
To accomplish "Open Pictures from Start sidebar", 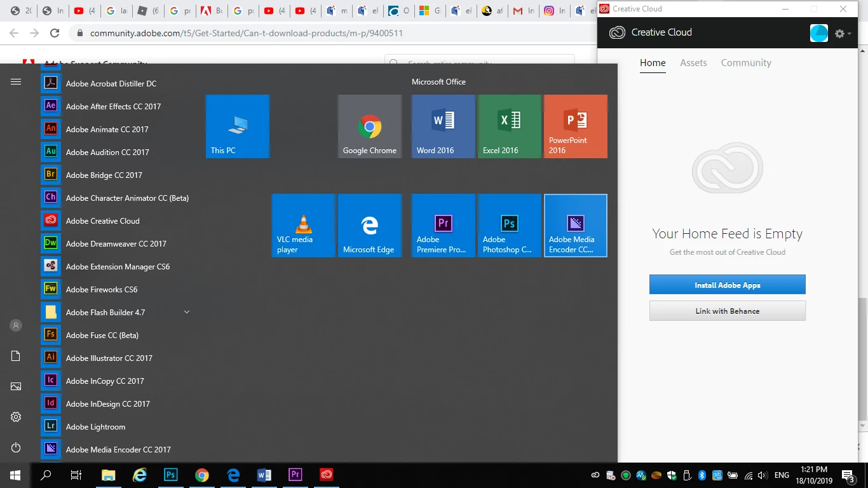I will [16, 386].
